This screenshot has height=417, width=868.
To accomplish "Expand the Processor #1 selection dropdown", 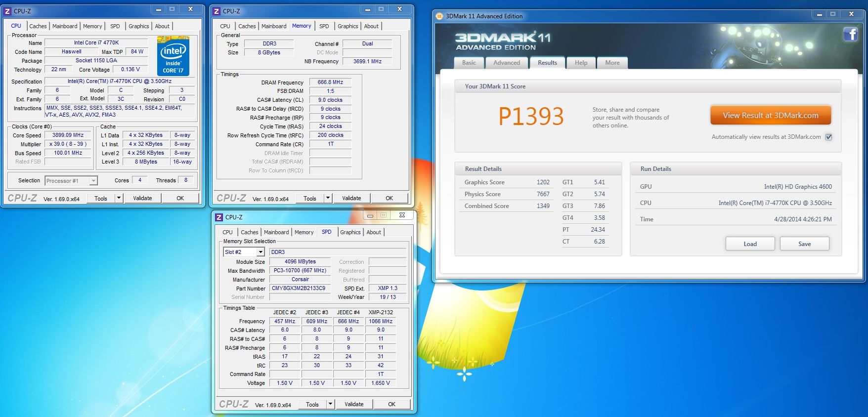I will tap(93, 181).
